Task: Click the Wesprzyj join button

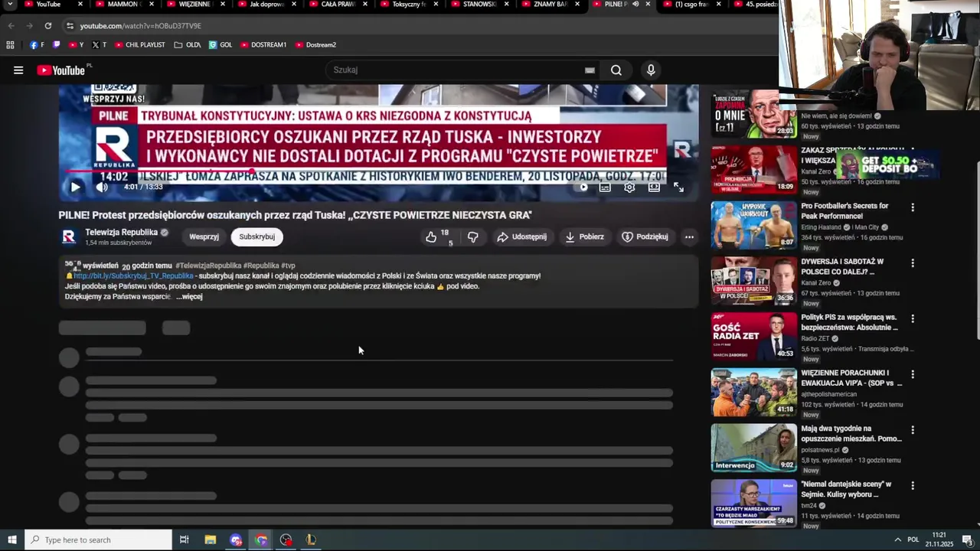Action: coord(204,237)
